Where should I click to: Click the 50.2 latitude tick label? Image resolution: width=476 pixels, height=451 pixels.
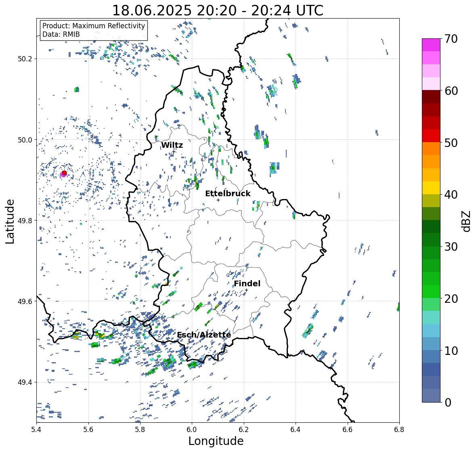pos(25,59)
